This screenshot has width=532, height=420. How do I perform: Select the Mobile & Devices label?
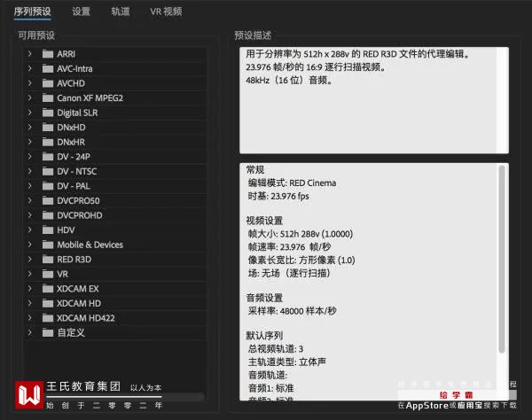pos(90,245)
